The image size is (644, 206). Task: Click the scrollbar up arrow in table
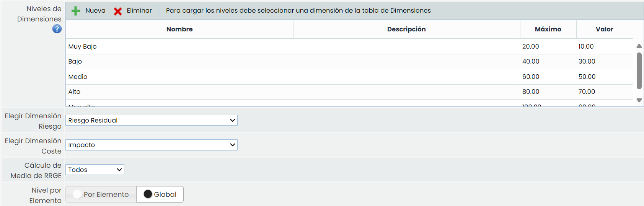click(x=639, y=46)
